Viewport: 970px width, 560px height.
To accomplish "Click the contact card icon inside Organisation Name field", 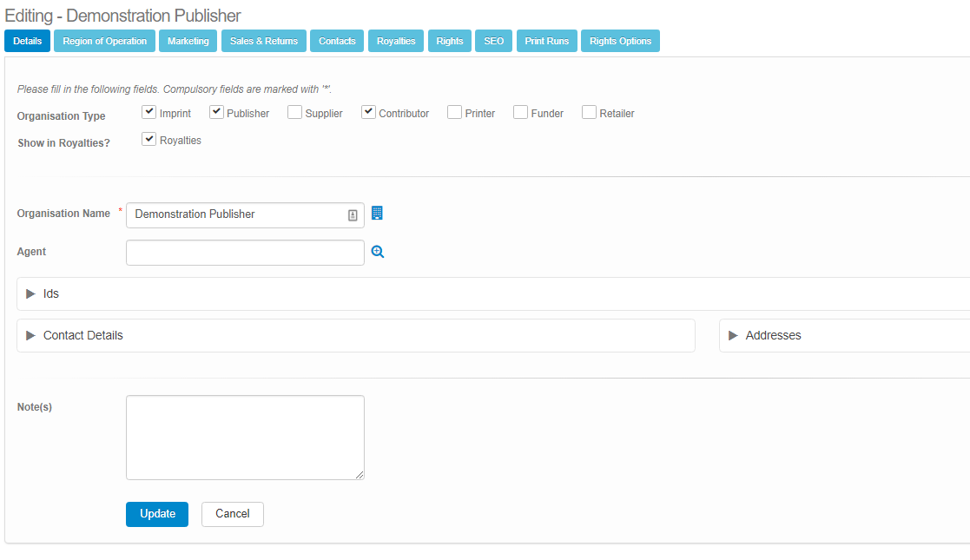I will [x=353, y=214].
